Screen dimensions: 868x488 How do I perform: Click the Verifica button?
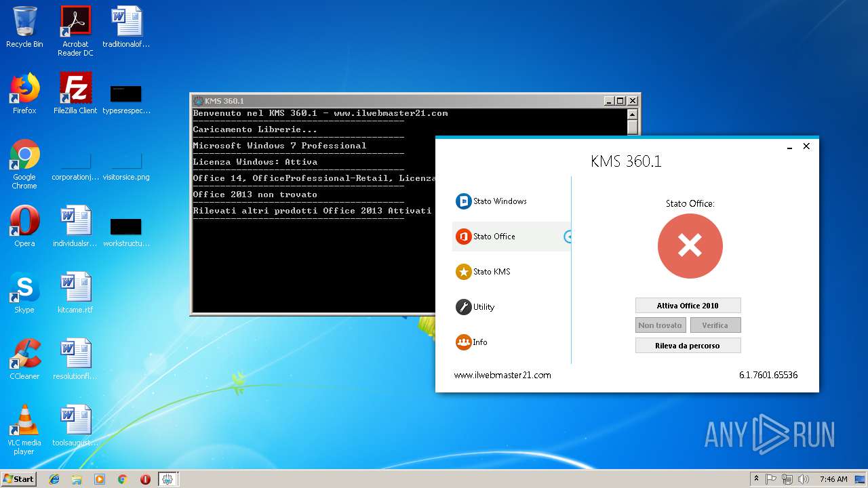click(x=715, y=325)
